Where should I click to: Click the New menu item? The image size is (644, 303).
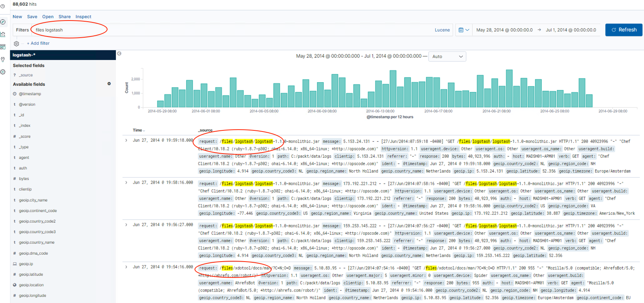(17, 17)
